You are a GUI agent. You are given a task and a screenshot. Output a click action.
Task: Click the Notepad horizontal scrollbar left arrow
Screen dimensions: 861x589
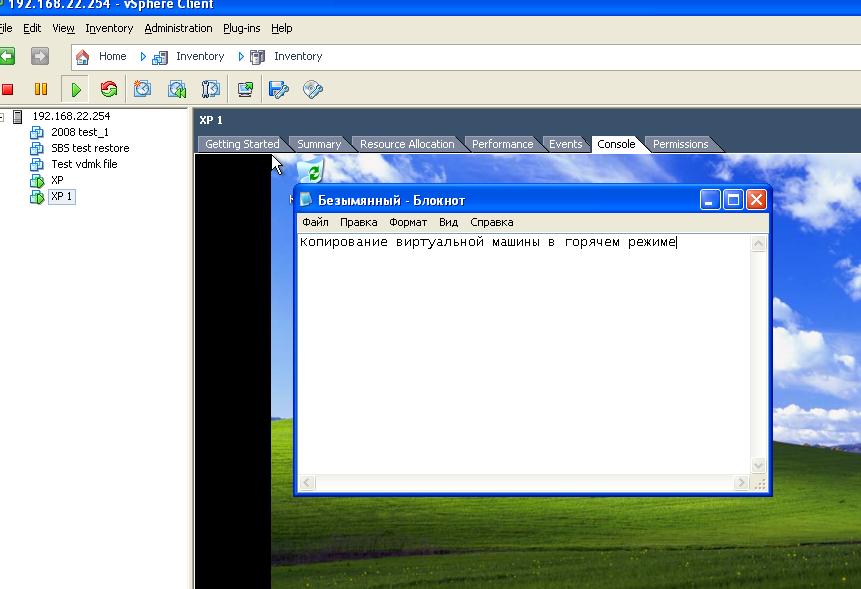click(307, 483)
